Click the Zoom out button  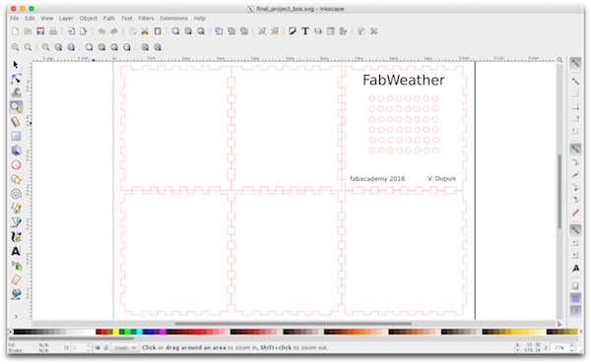(x=28, y=47)
